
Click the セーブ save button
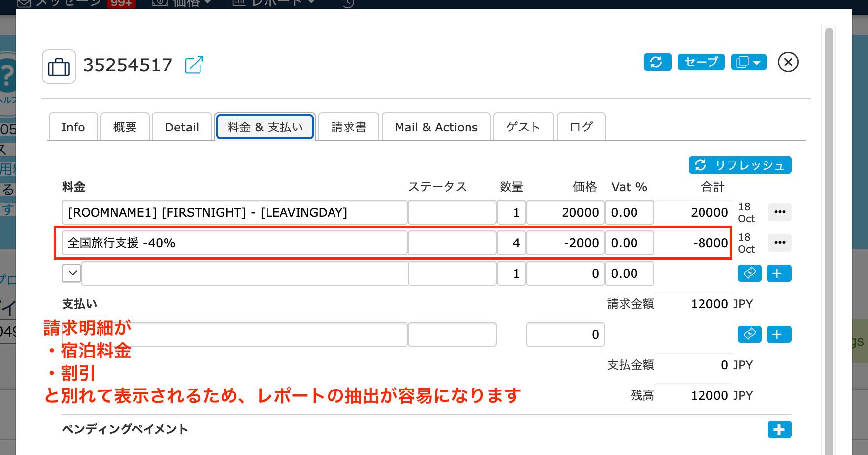point(701,62)
